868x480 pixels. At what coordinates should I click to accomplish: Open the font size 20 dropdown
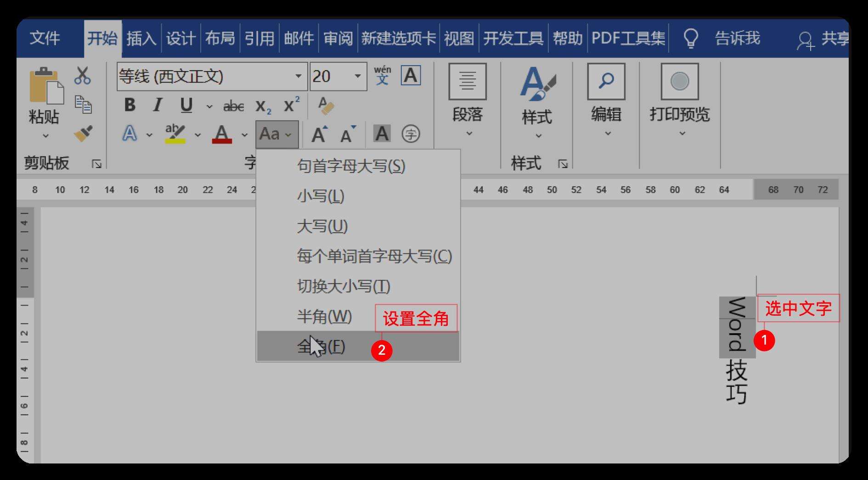[357, 76]
